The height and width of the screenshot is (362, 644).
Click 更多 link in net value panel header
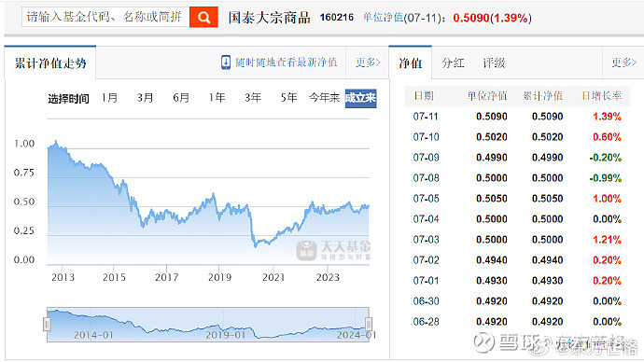click(623, 63)
